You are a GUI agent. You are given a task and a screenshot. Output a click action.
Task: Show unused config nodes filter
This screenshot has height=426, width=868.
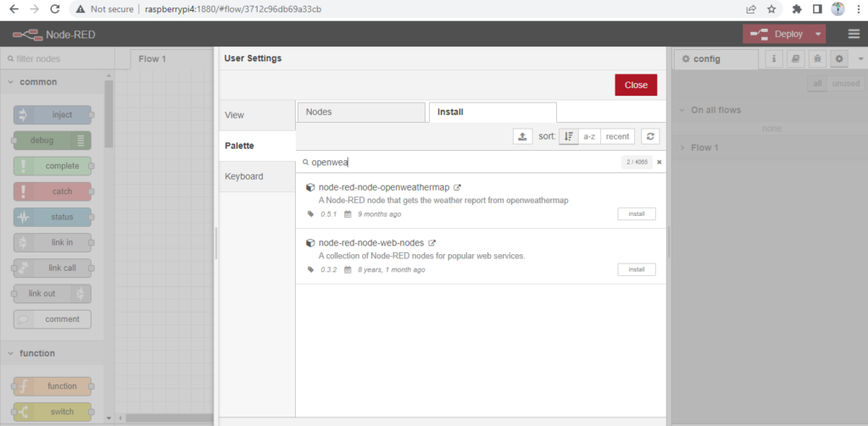coord(845,84)
